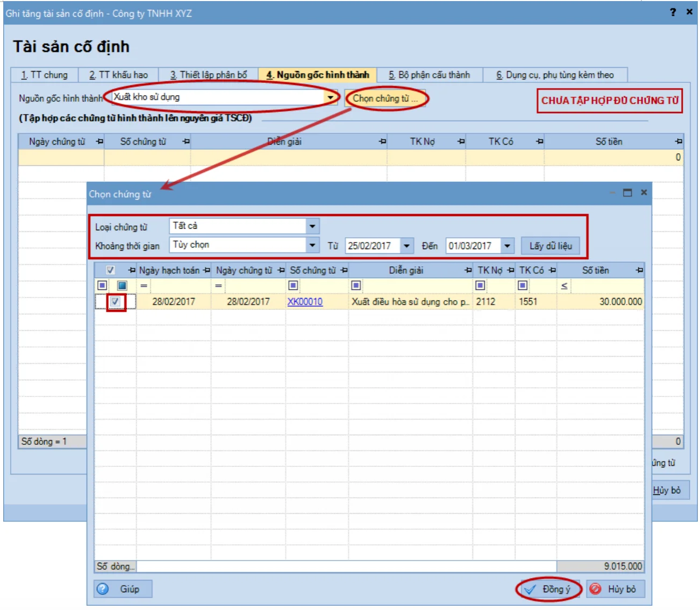Toggle the select-all header checkbox

pos(110,271)
